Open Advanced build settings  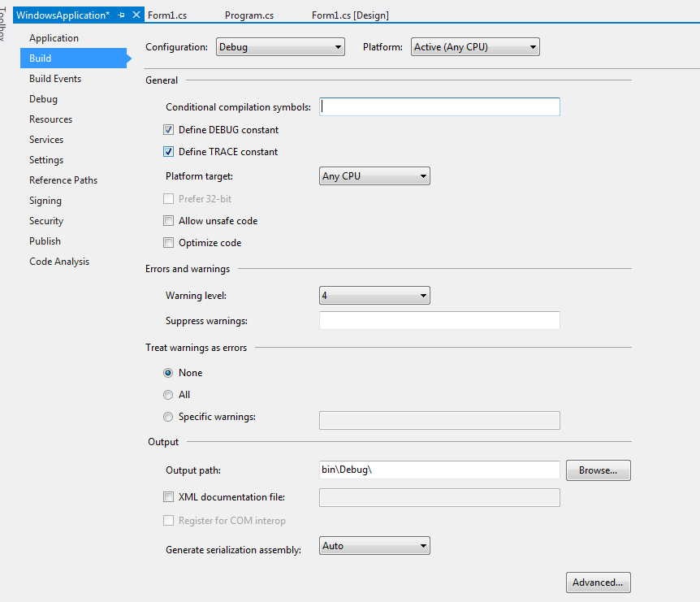[598, 583]
